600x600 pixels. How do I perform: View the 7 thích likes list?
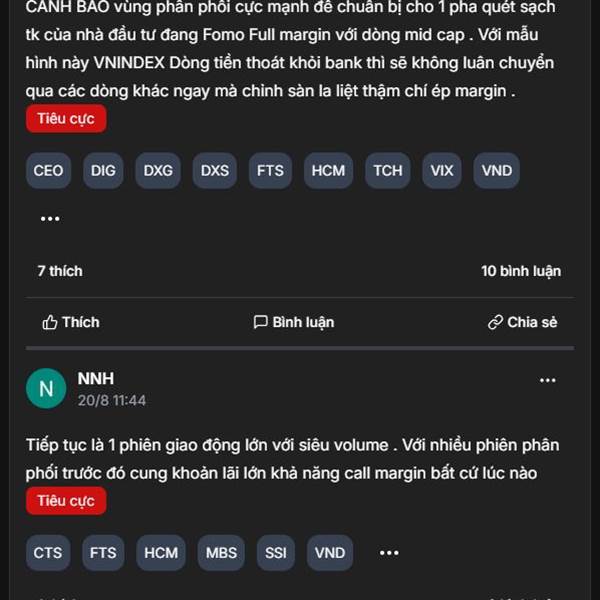coord(60,271)
